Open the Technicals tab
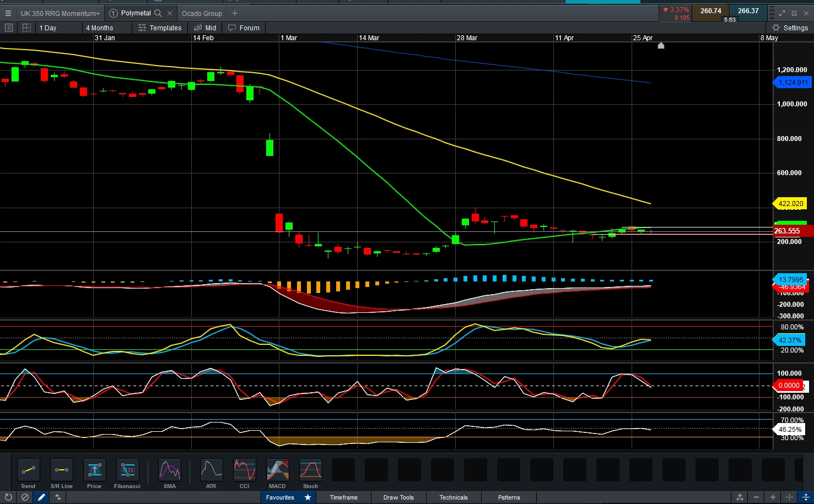Screen dimensions: 814x504 pyautogui.click(x=454, y=497)
